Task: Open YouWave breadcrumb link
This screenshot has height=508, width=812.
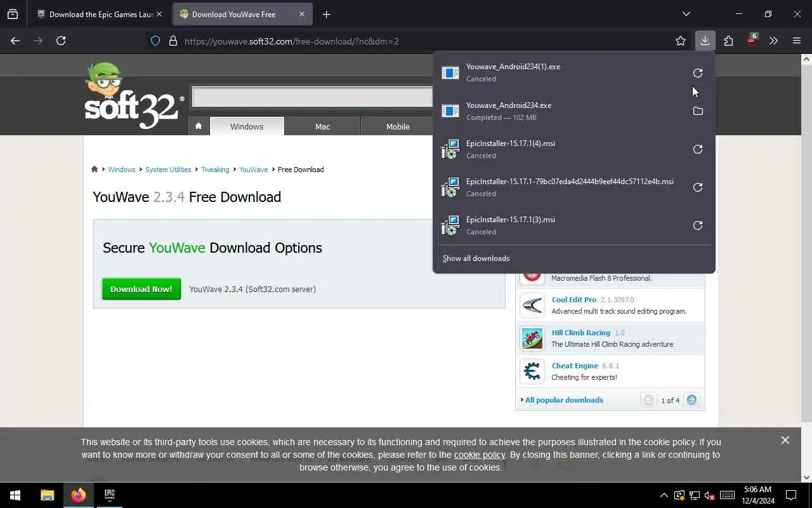Action: [254, 170]
